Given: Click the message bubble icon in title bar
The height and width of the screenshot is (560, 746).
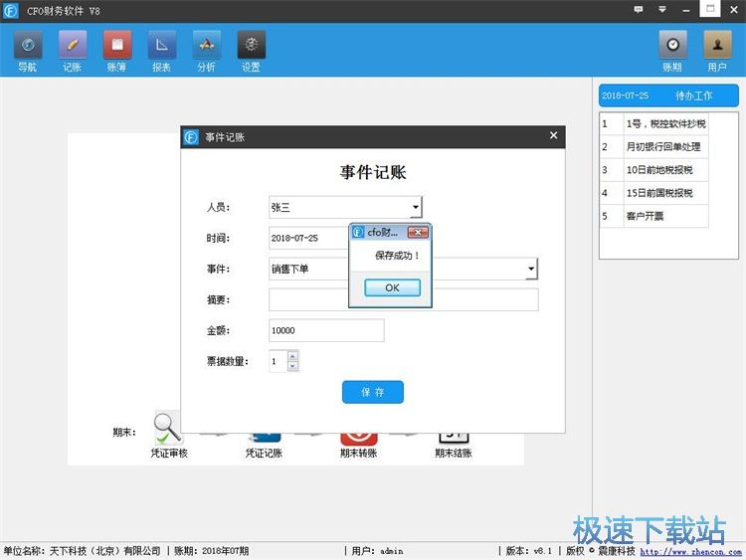Looking at the screenshot, I should (x=639, y=10).
